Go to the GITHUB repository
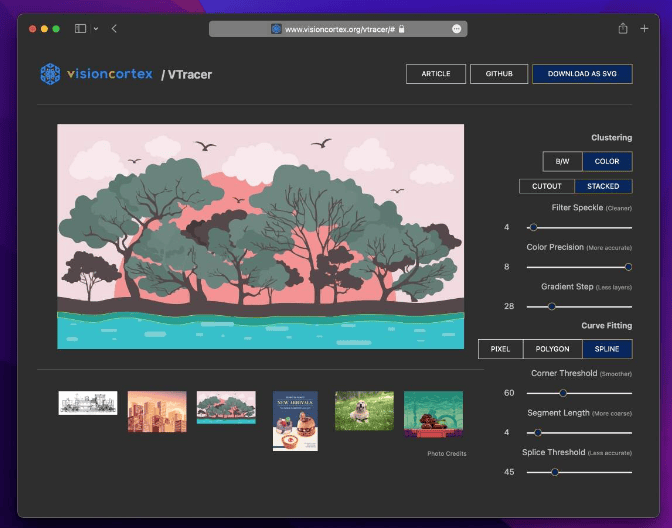The image size is (672, 528). coord(499,74)
